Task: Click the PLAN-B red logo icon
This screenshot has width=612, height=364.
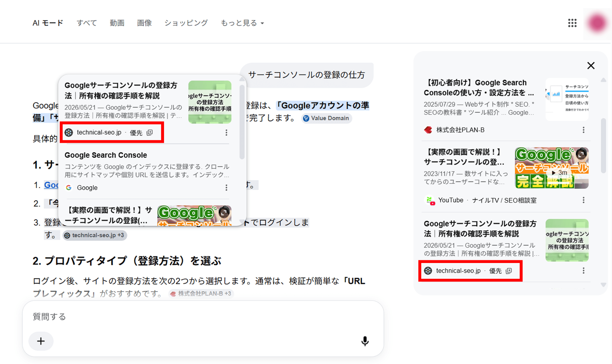Action: click(428, 130)
